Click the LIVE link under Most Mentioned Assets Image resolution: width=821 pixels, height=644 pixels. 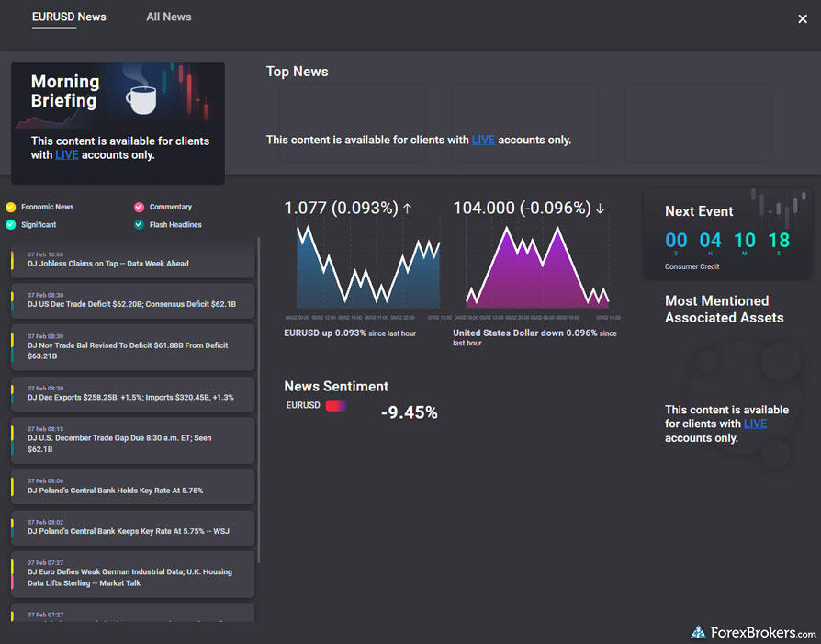[x=755, y=424]
